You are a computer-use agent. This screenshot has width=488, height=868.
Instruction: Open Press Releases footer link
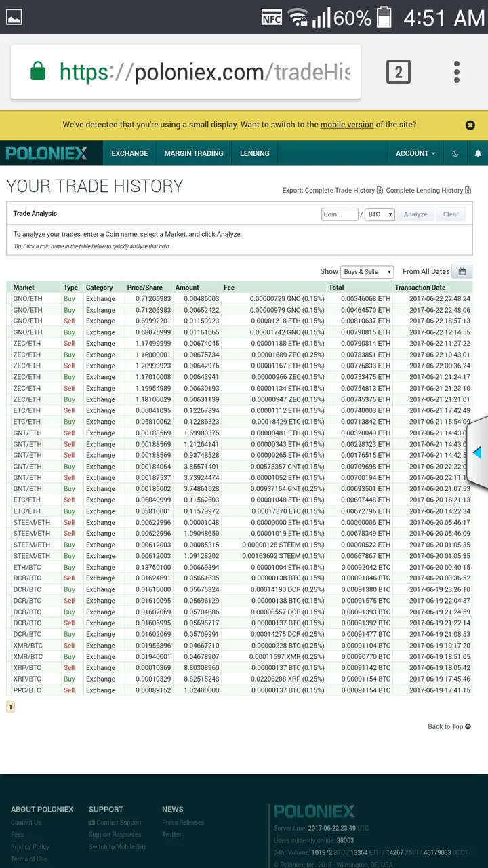183,823
